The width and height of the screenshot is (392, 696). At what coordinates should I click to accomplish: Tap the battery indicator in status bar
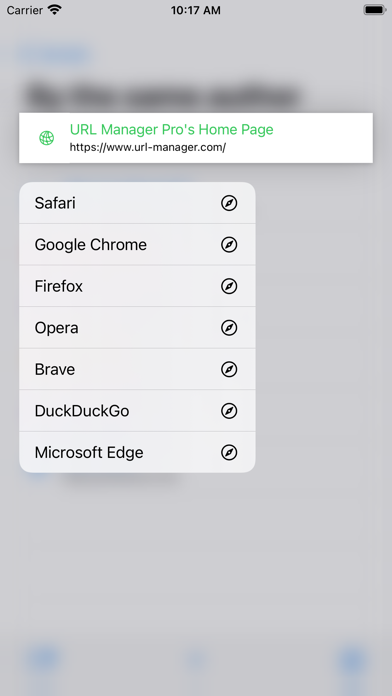point(375,10)
